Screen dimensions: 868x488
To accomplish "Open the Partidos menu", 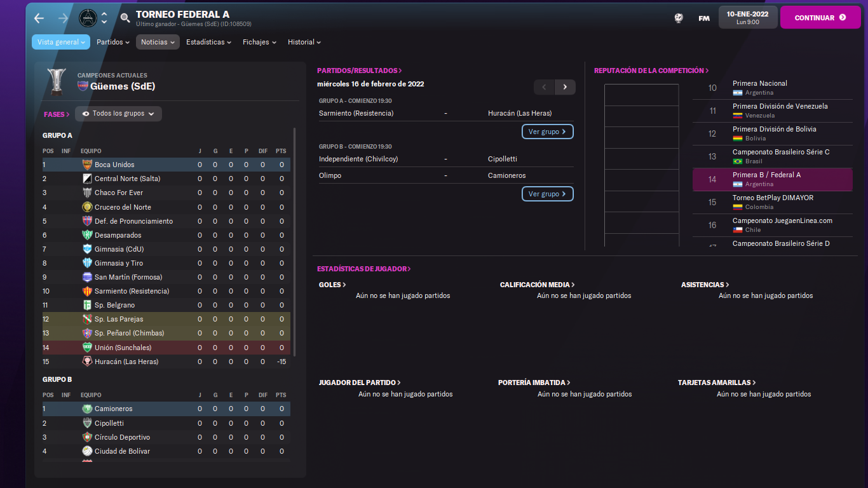I will 113,42.
